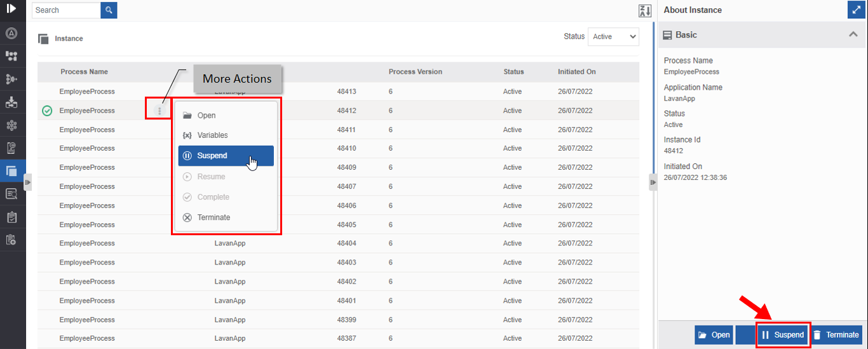
Task: Select instance ID 48406 cell
Action: (347, 206)
